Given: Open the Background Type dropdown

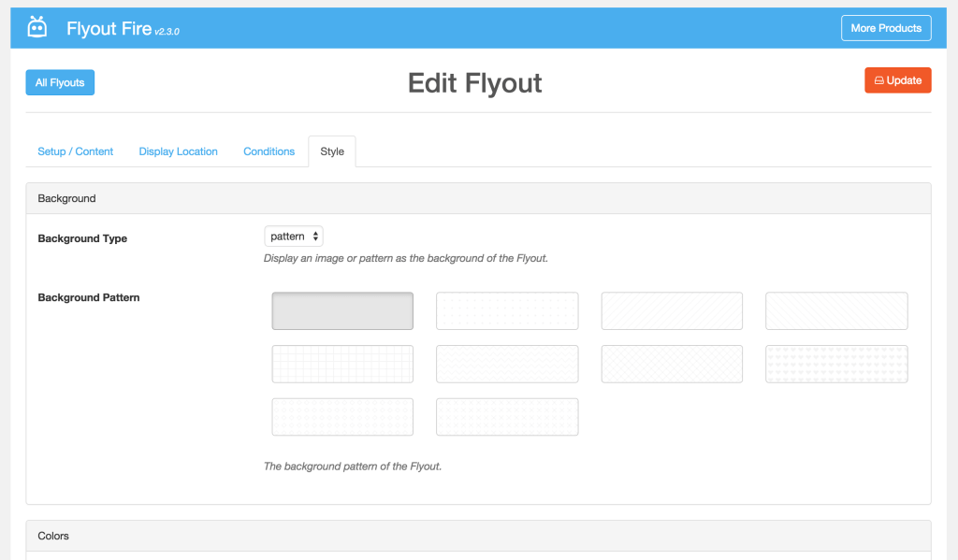Looking at the screenshot, I should point(294,237).
